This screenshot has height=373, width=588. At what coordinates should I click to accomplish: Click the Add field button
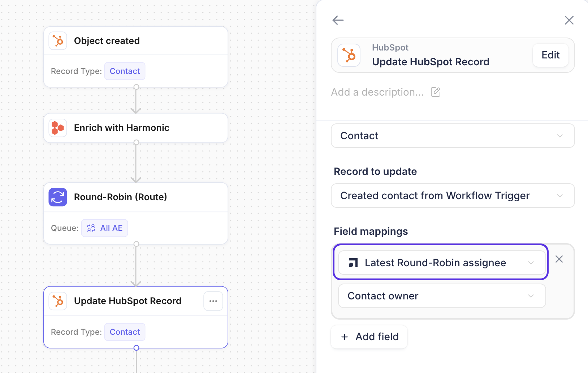click(x=369, y=337)
